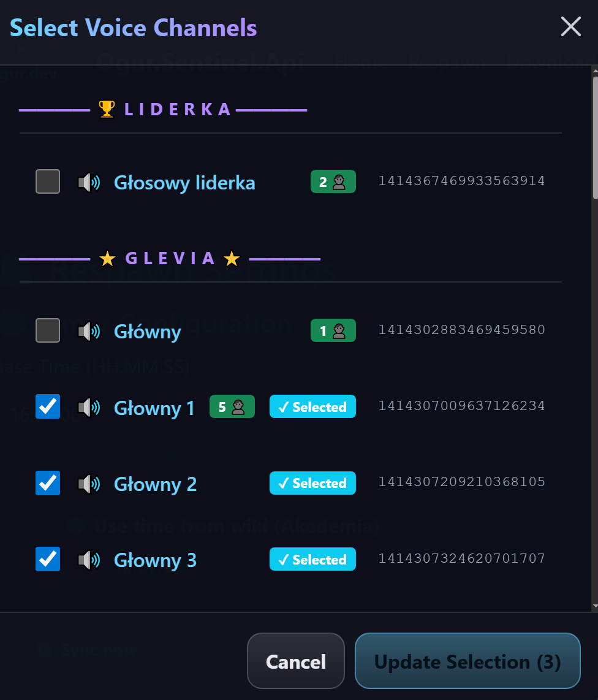Click the speaker icon for Głowny 3
Viewport: 598px width, 700px height.
[89, 560]
